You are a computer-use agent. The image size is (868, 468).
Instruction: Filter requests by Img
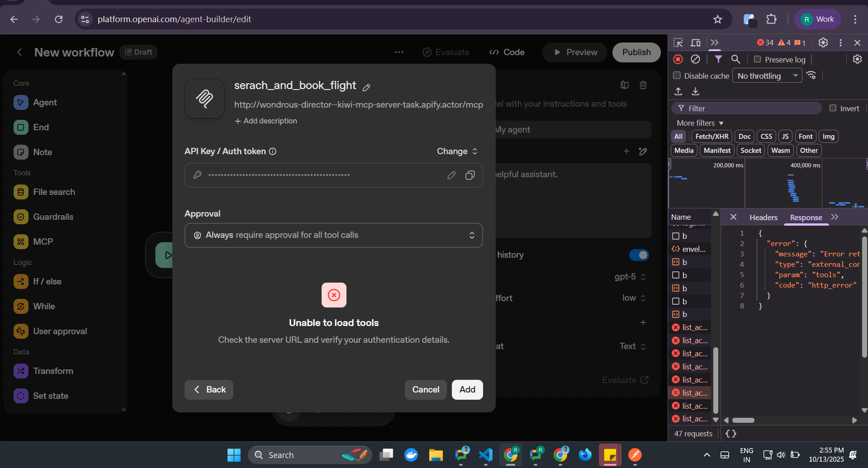[829, 137]
